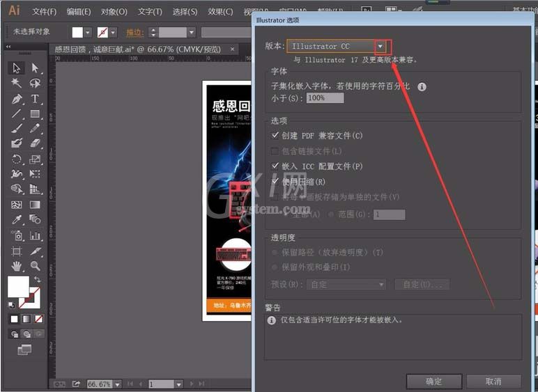Select the Eyedropper tool
538x392 pixels.
[x=16, y=219]
